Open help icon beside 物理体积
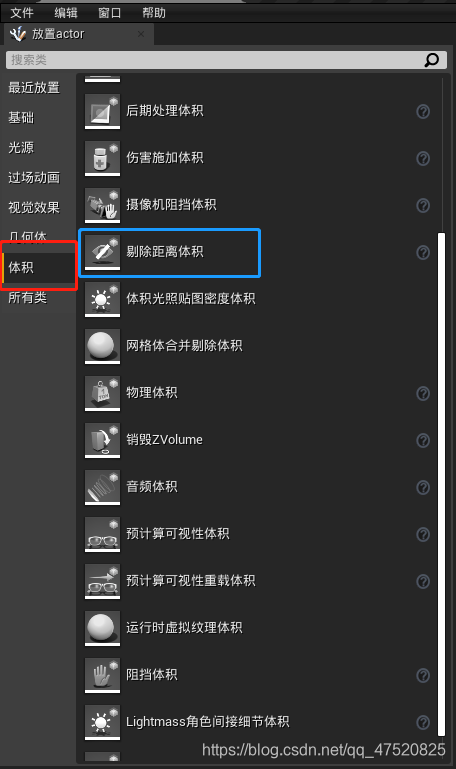This screenshot has height=769, width=456. [423, 393]
